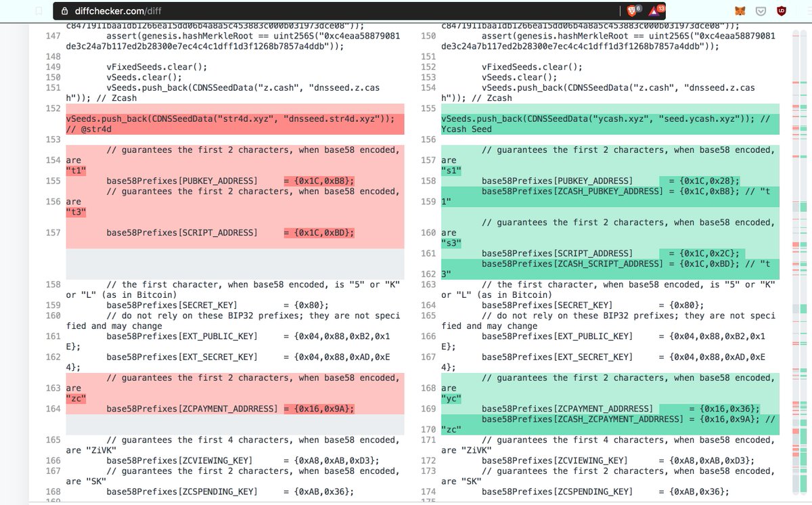Click the highlighted "t1" string on the left
This screenshot has width=812, height=505.
click(76, 171)
